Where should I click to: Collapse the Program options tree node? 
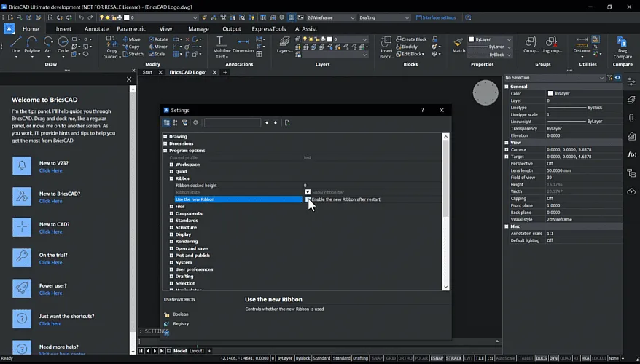(x=165, y=151)
